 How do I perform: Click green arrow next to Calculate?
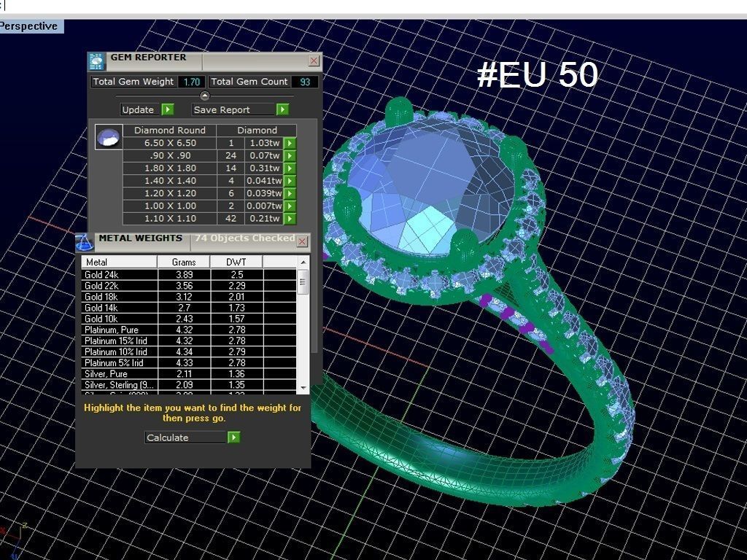pyautogui.click(x=233, y=437)
